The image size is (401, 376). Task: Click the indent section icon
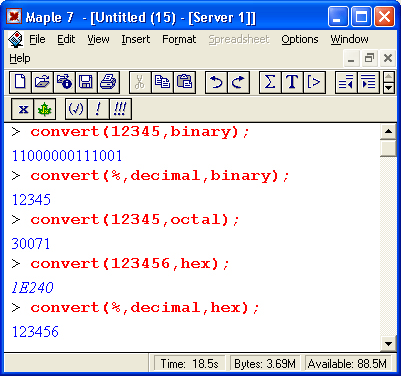(368, 82)
